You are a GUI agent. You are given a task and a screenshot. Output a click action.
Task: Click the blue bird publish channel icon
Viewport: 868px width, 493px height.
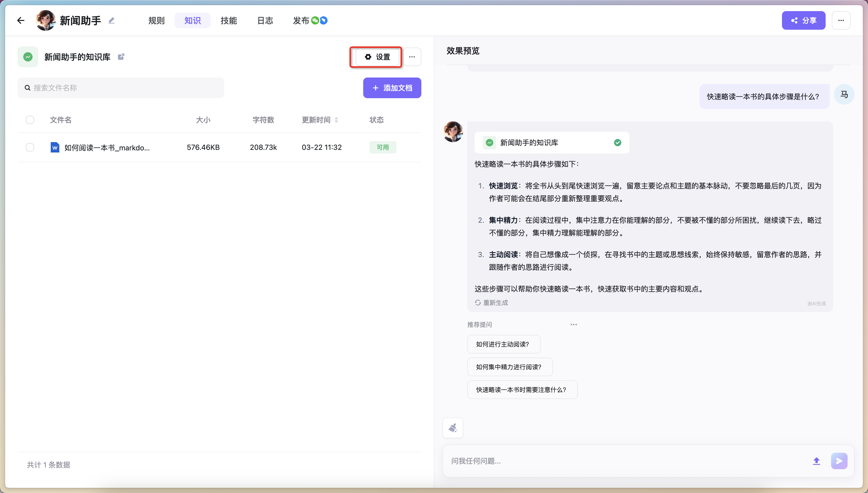pos(324,21)
